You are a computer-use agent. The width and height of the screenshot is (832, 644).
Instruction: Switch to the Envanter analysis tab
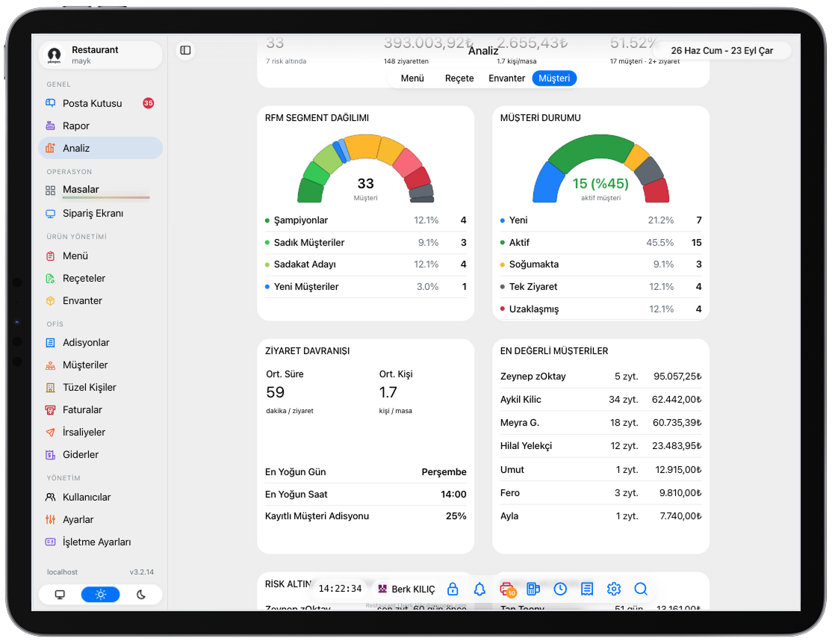[x=506, y=78]
